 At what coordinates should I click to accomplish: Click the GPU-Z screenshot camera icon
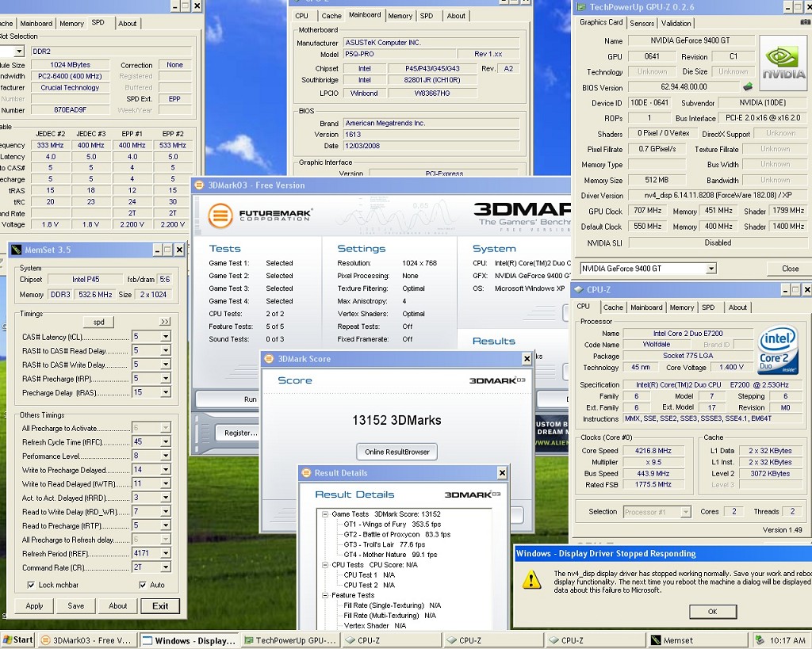pyautogui.click(x=806, y=22)
